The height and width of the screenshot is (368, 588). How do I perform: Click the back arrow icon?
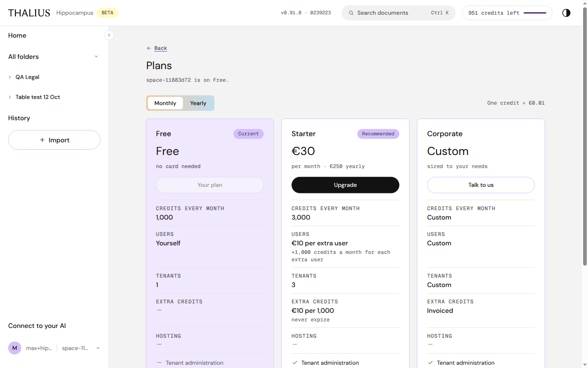[149, 48]
